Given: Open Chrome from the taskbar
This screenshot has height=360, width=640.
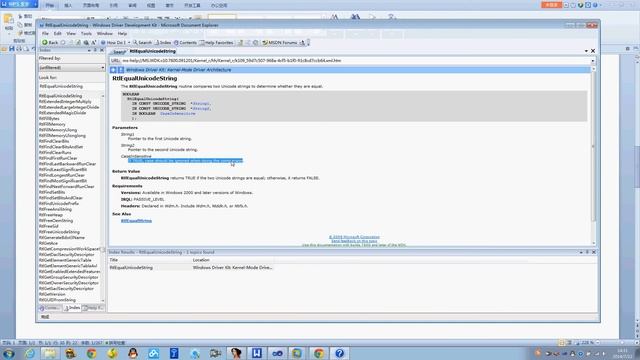Looking at the screenshot, I should pos(92,353).
